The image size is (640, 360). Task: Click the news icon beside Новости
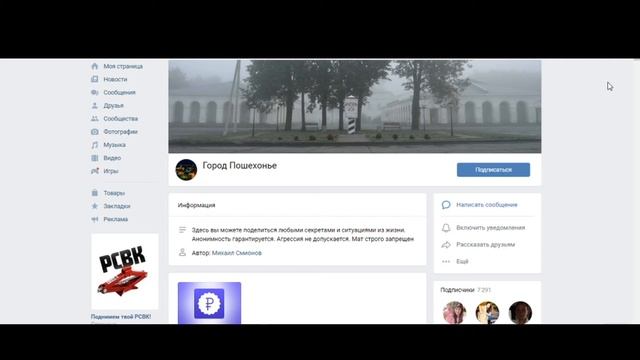pos(95,79)
